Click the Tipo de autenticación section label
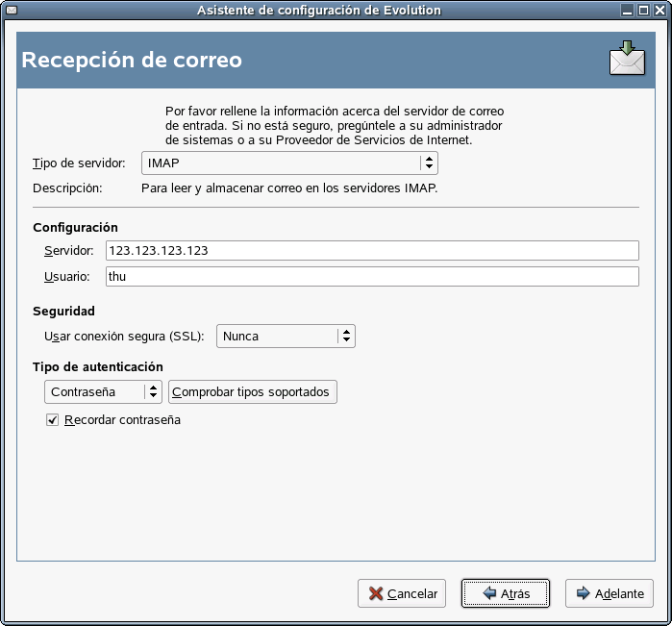The image size is (672, 626). [98, 367]
